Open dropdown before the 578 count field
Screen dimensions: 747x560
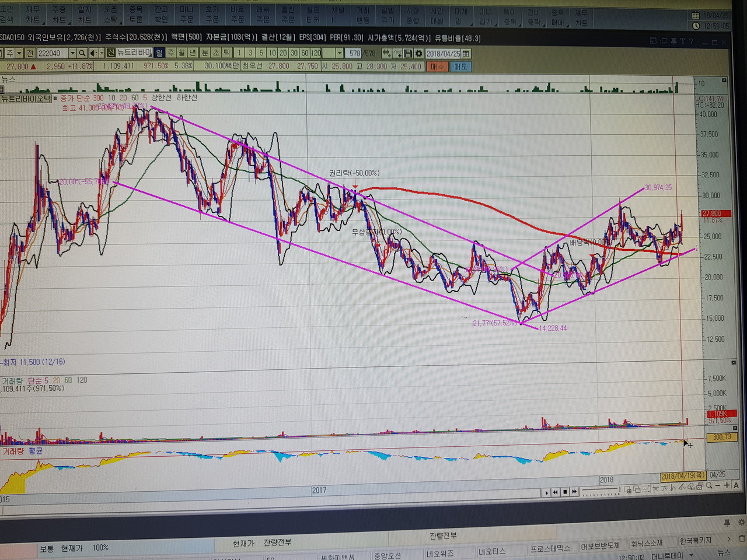339,53
